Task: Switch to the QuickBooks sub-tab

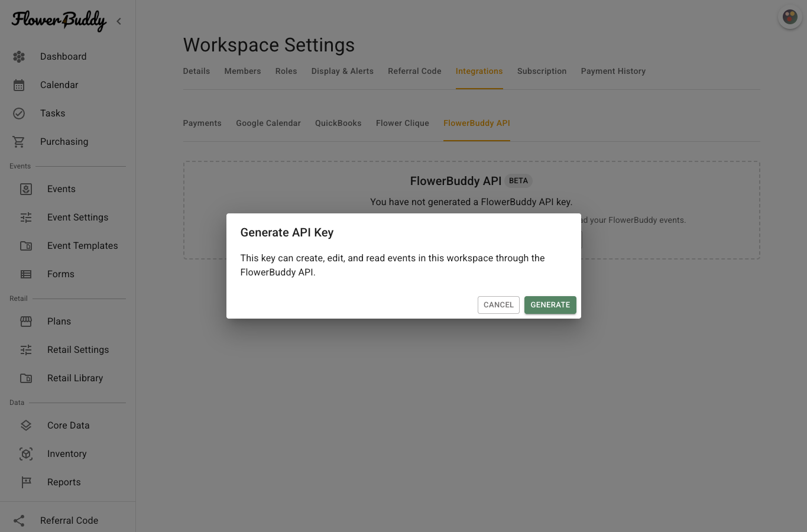Action: click(x=338, y=124)
